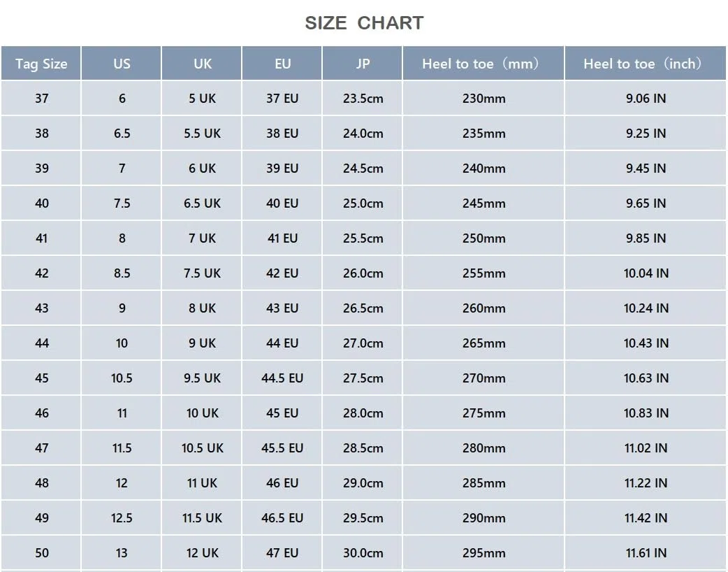The width and height of the screenshot is (728, 572).
Task: Click the 44.5 EU cell
Action: 282,378
